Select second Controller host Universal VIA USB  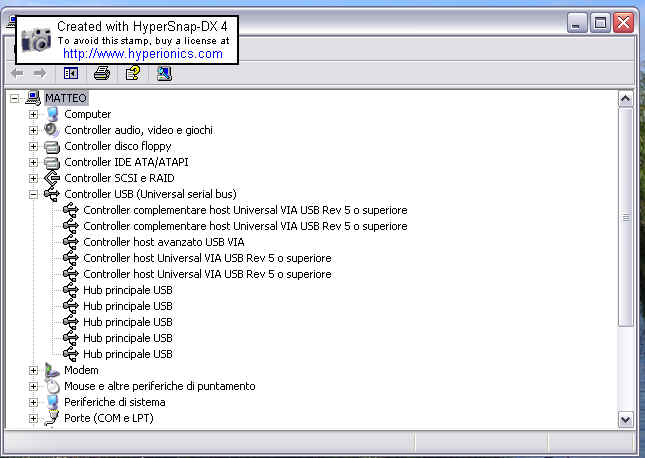pyautogui.click(x=207, y=274)
